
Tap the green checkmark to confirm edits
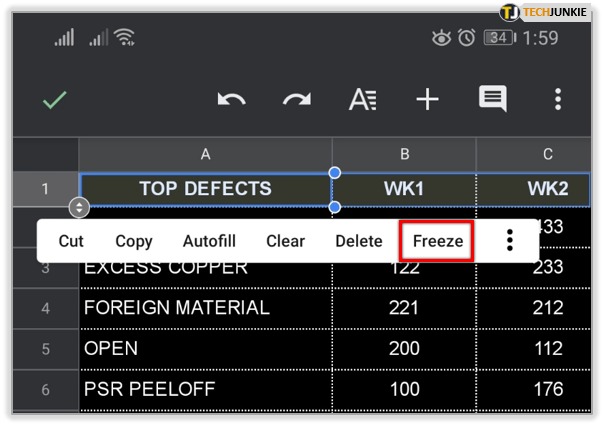[54, 100]
